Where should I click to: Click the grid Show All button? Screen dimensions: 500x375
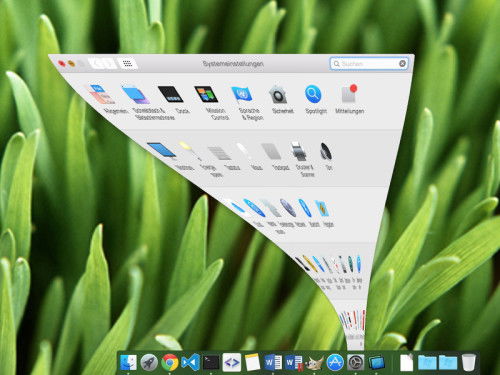click(x=128, y=63)
